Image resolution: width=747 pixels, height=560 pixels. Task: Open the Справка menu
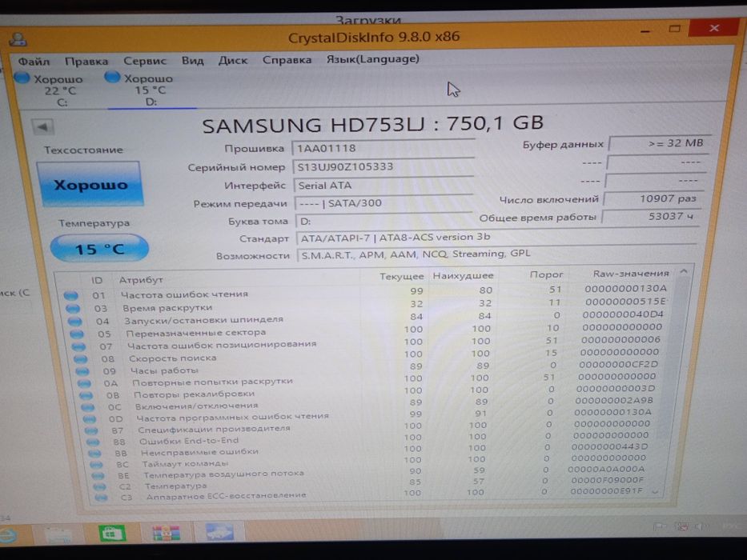click(x=287, y=59)
